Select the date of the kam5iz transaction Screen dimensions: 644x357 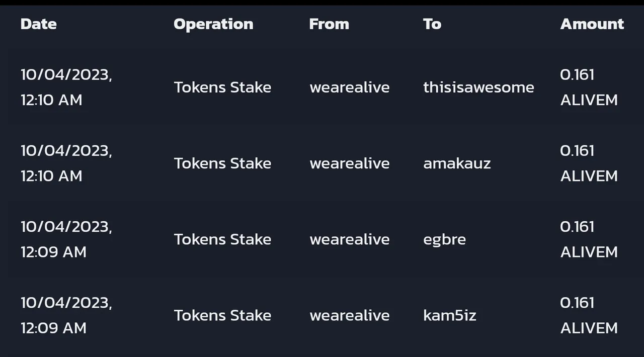(x=66, y=315)
